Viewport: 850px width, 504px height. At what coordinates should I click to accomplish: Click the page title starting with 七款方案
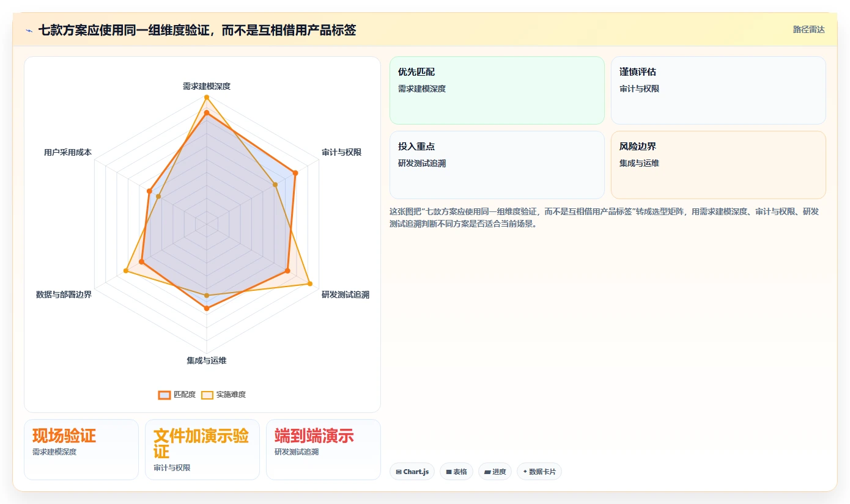[x=197, y=29]
